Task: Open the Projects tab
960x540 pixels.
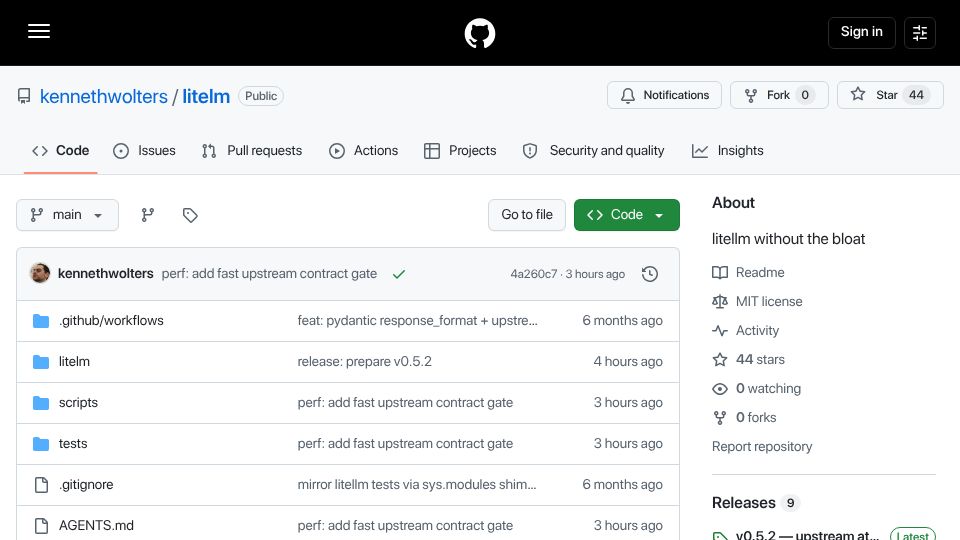Action: pos(460,151)
